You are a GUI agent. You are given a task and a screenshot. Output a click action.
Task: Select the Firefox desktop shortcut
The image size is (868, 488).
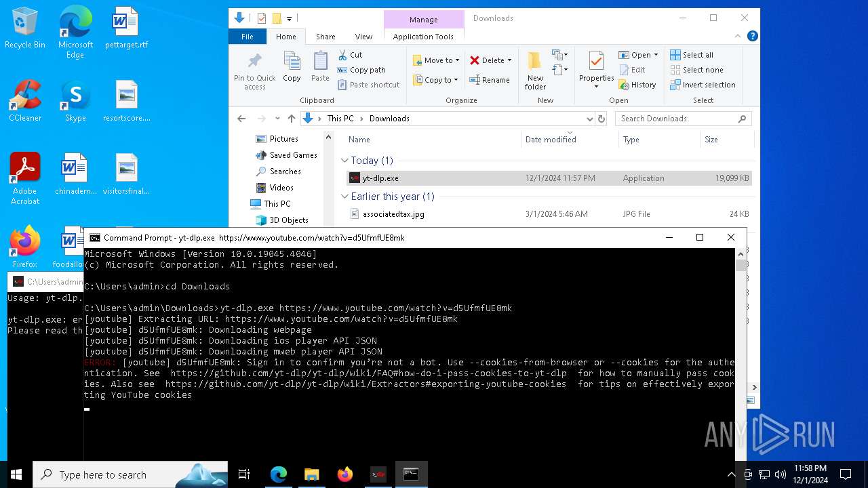tap(25, 247)
